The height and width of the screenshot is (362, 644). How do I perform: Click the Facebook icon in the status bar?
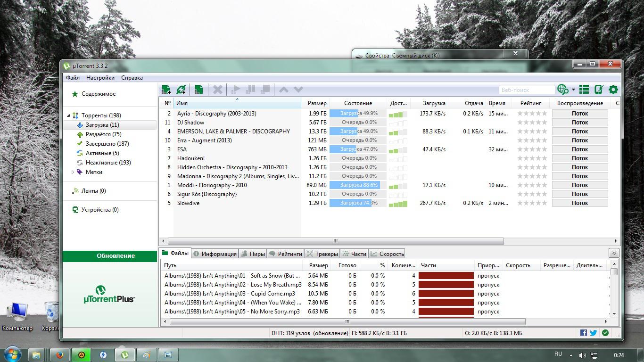(584, 333)
